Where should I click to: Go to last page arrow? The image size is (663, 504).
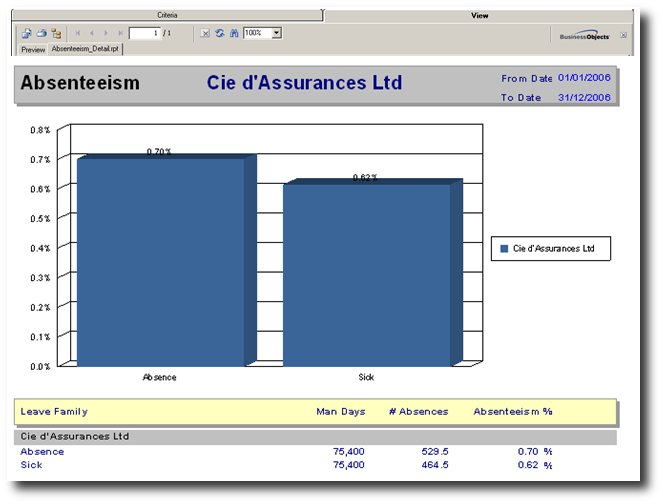120,33
